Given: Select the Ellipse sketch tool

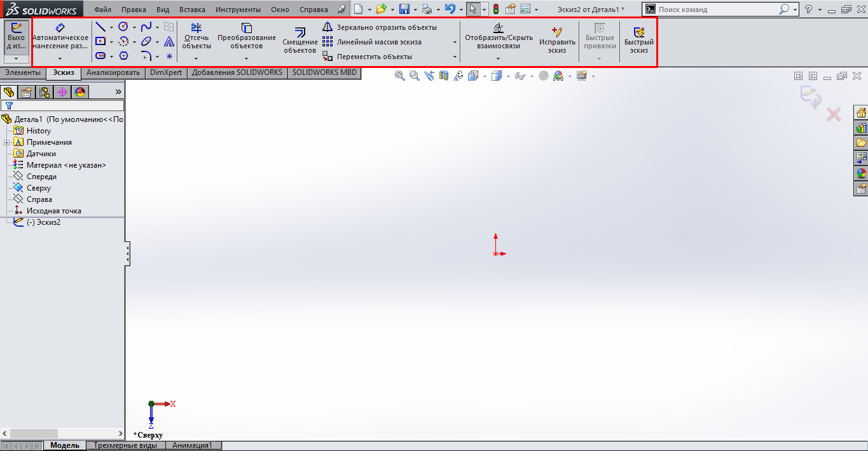Looking at the screenshot, I should tap(146, 41).
